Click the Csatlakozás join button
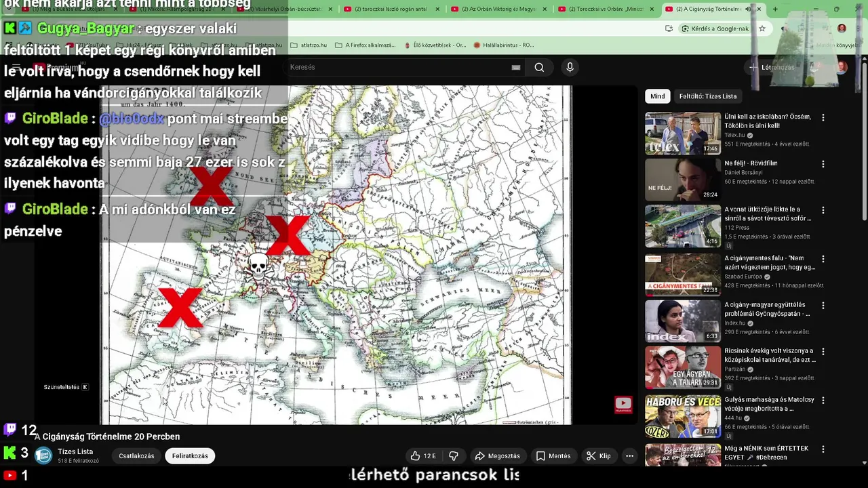 tap(136, 456)
